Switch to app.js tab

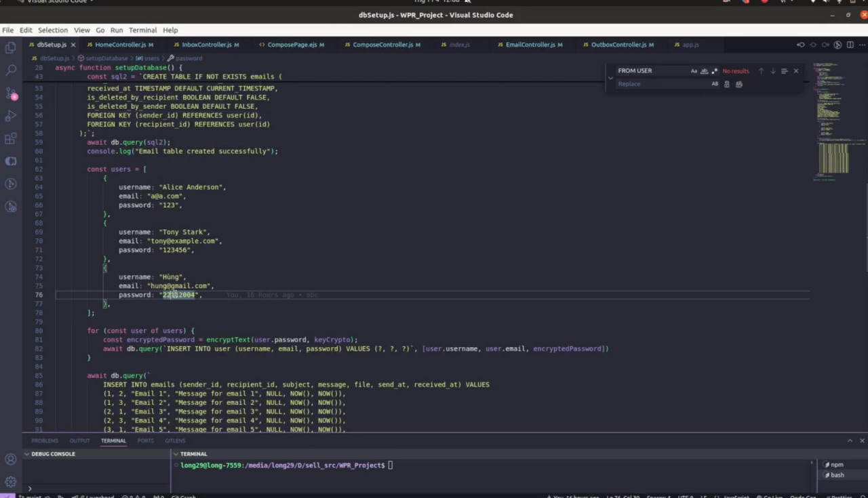pyautogui.click(x=690, y=45)
